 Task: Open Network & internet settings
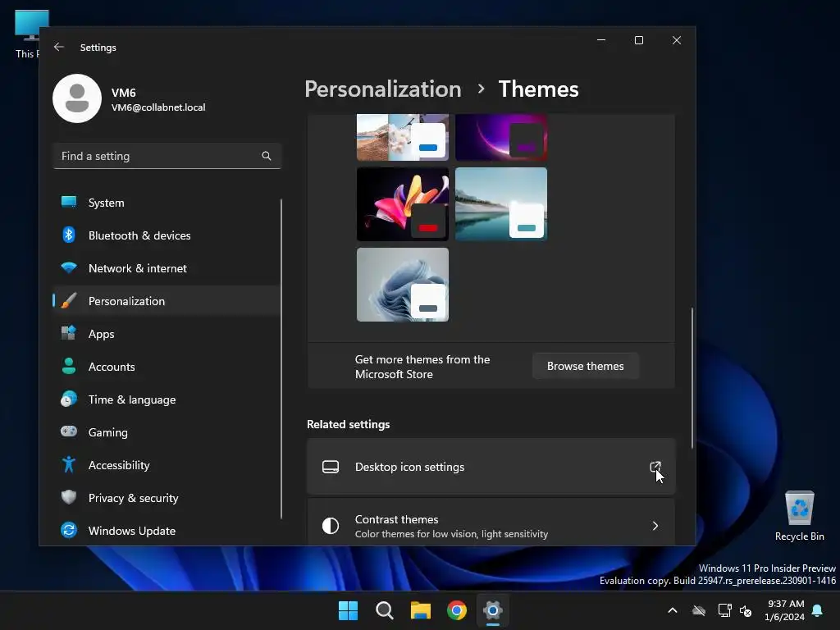point(166,268)
